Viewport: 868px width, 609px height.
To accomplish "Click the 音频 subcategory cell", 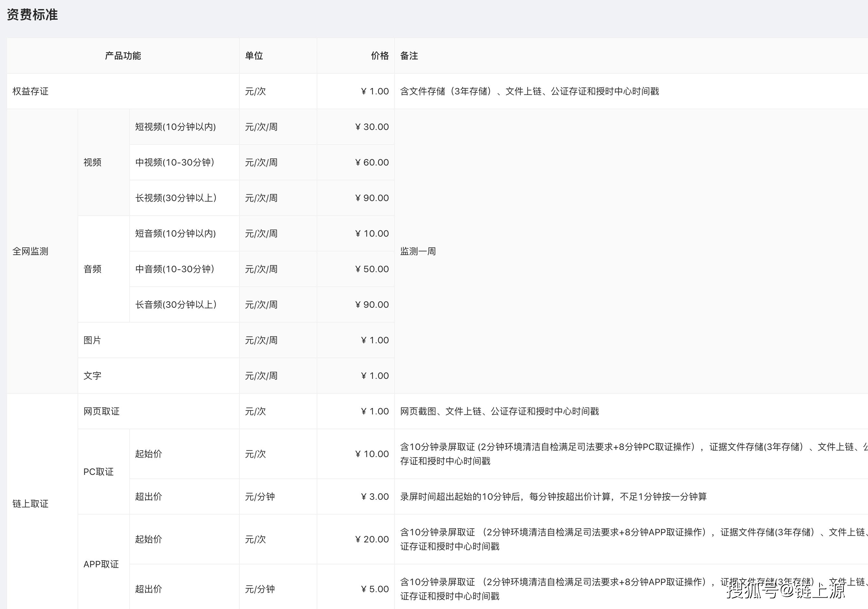I will 93,269.
